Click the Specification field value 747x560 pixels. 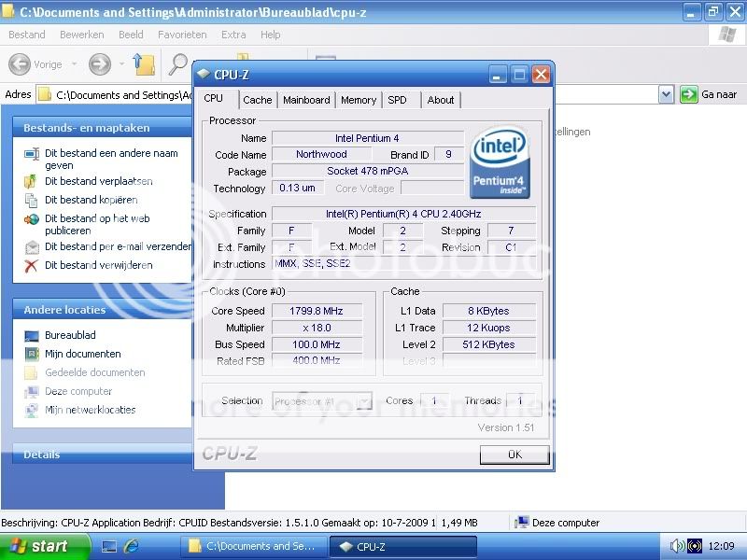tap(403, 214)
